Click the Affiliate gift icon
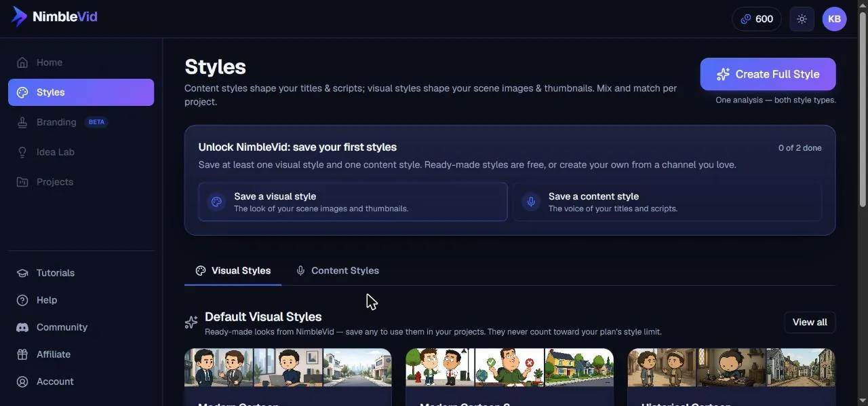The height and width of the screenshot is (406, 868). [x=22, y=354]
